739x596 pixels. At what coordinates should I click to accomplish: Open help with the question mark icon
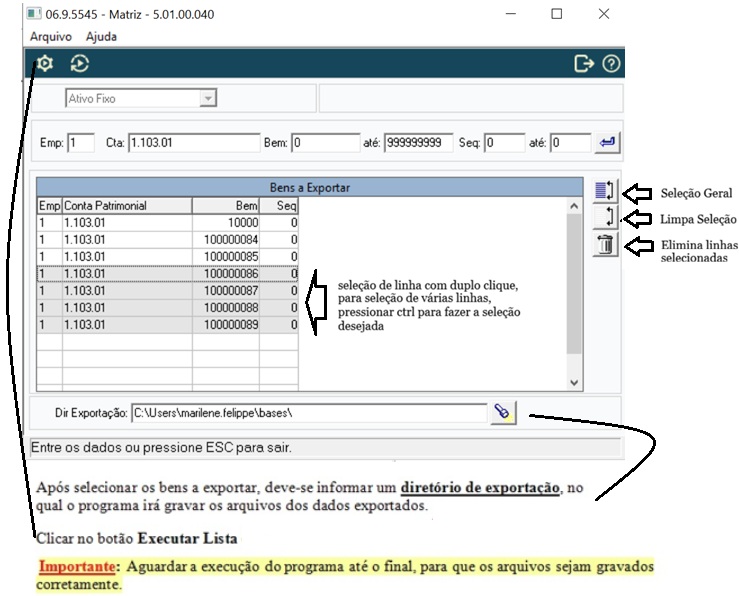(x=611, y=64)
